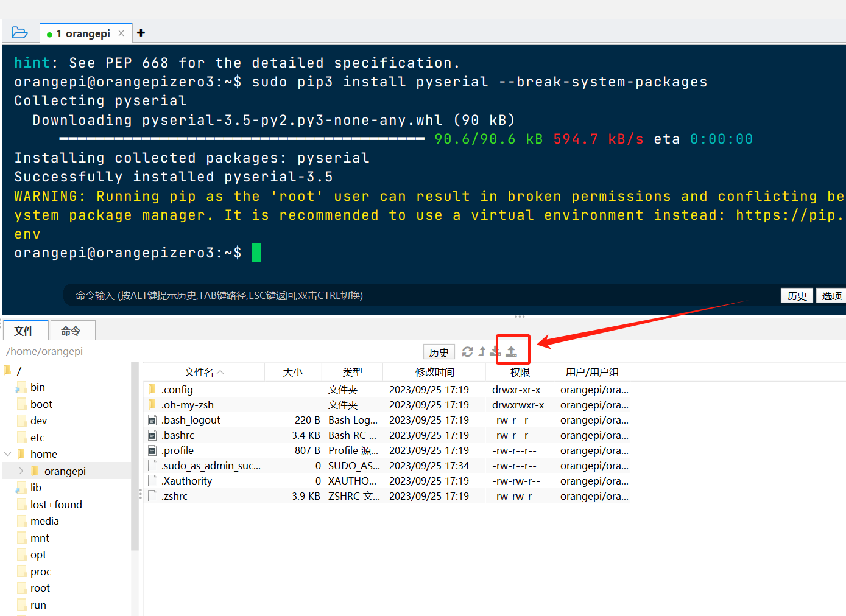Sort files by 修改时间 column
This screenshot has height=616, width=846.
(x=434, y=372)
